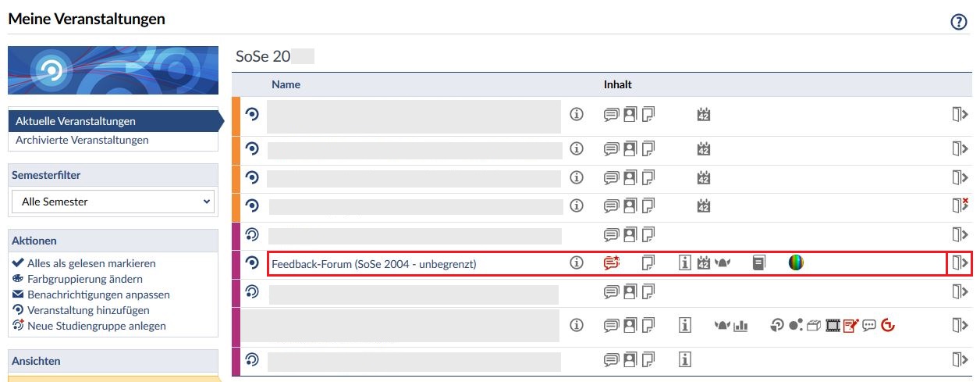The image size is (980, 382).
Task: Click the Feedback-Forum viking helmet icon
Action: (x=723, y=263)
